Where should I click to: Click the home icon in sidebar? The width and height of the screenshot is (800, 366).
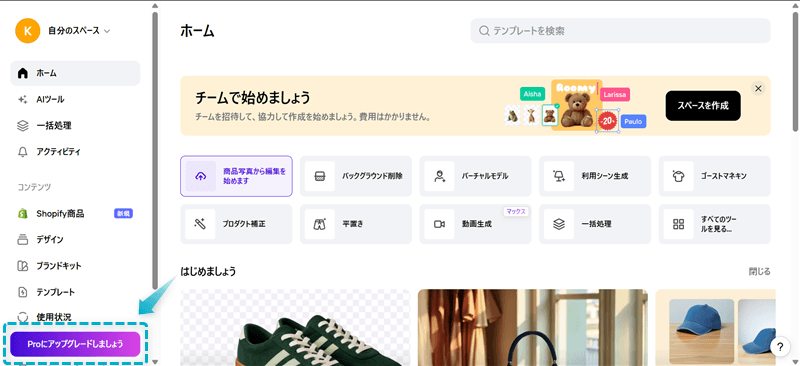coord(22,74)
